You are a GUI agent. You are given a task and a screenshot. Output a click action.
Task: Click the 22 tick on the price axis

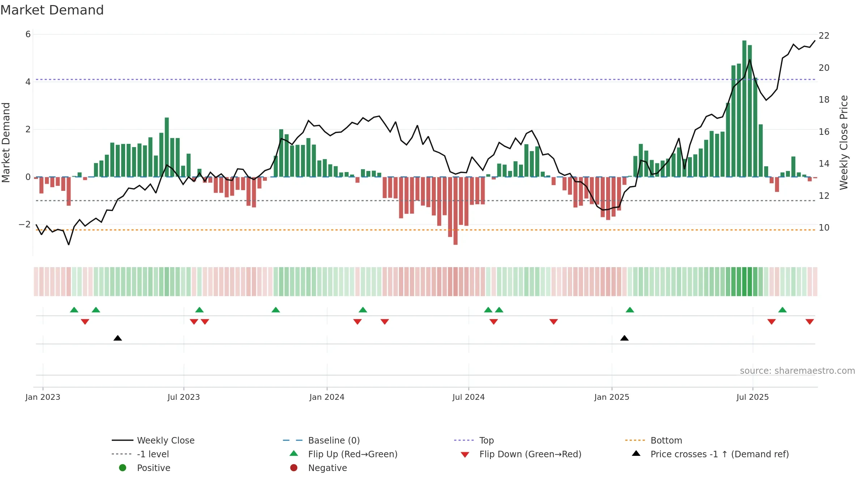pyautogui.click(x=824, y=36)
